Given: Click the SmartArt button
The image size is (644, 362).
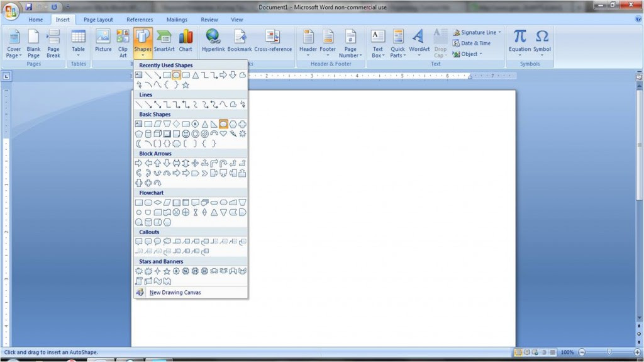Looking at the screenshot, I should click(x=164, y=41).
